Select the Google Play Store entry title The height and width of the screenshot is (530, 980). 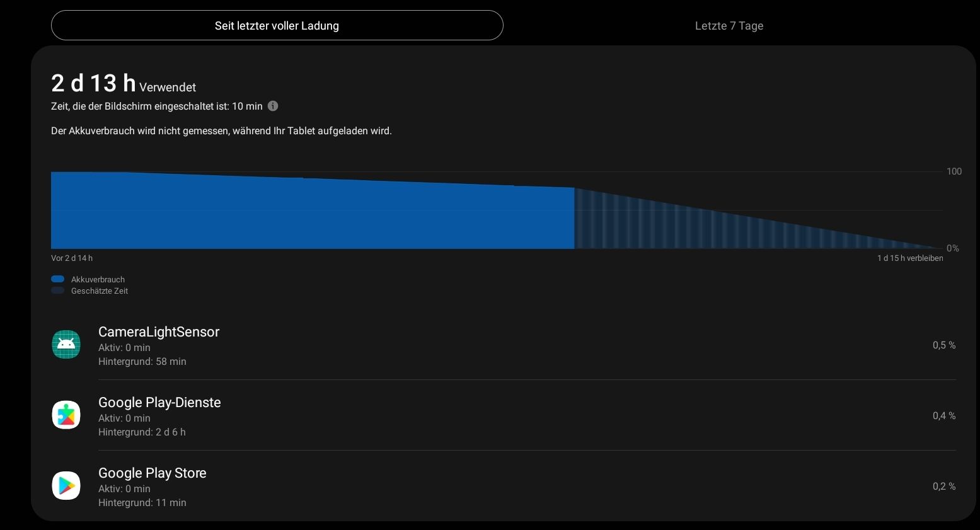tap(153, 473)
